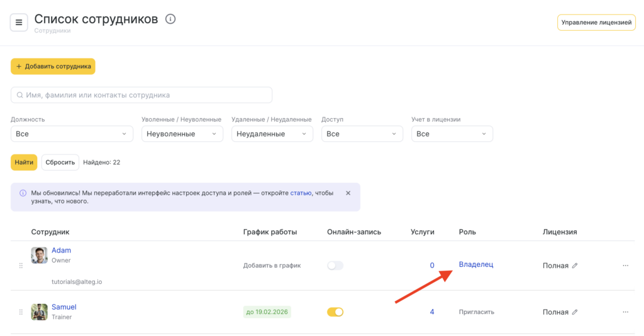Click the employee search input field
The image size is (644, 336).
[142, 95]
